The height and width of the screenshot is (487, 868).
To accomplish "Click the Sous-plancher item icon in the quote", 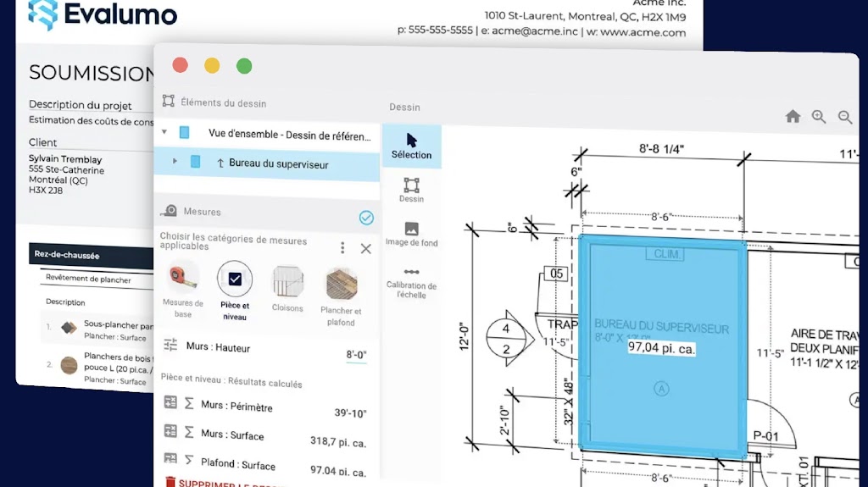I will tap(69, 328).
